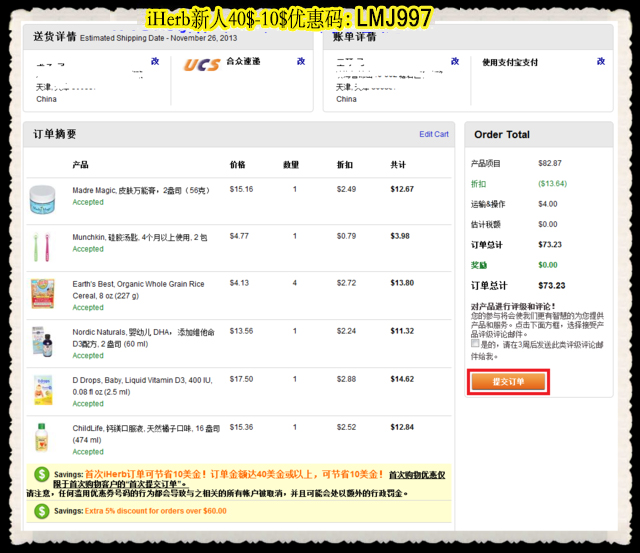The image size is (640, 553).
Task: Click the Earth's Best rice cereal image
Action: pyautogui.click(x=42, y=294)
